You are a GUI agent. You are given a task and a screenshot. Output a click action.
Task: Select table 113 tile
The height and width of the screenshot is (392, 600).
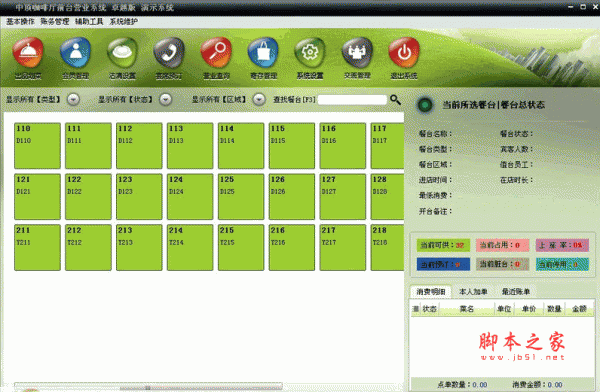tap(190, 145)
